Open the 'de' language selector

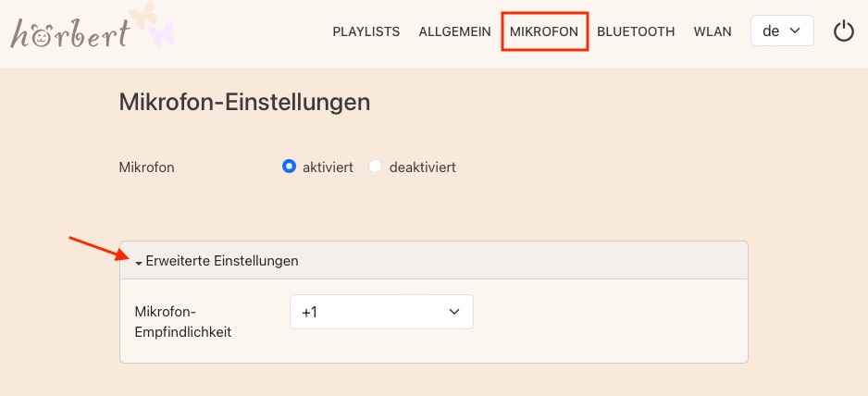[781, 31]
